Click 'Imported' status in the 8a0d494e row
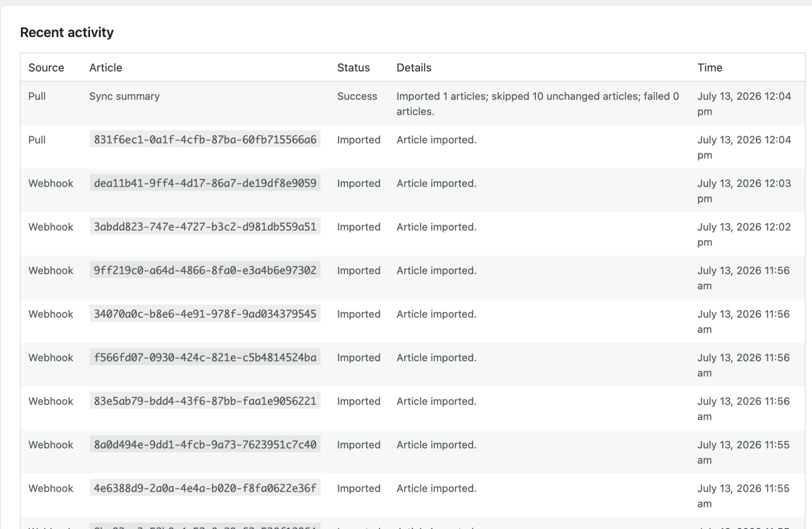Viewport: 812px width, 529px height. 358,445
